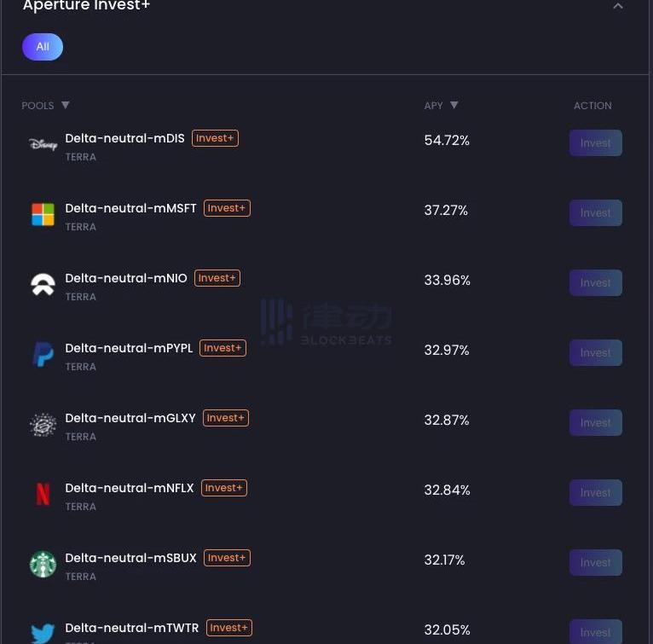This screenshot has width=653, height=644.
Task: Click the Twitter bird logo icon
Action: (43, 633)
